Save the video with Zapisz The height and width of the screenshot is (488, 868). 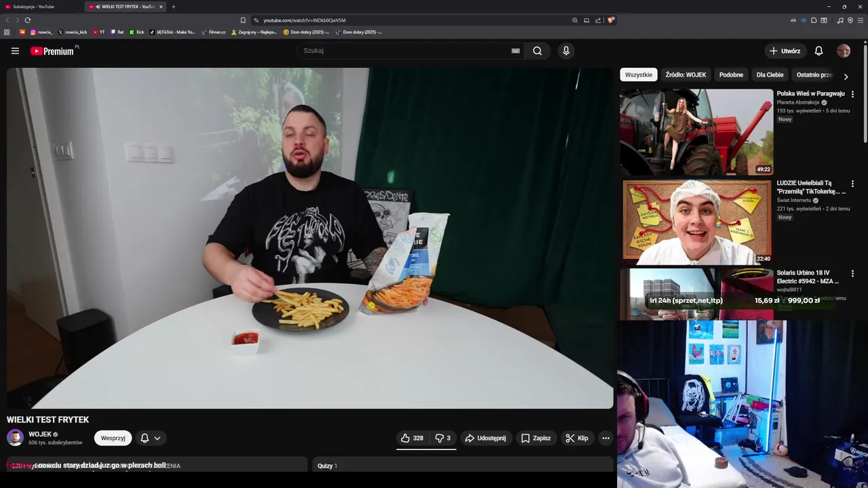(536, 438)
